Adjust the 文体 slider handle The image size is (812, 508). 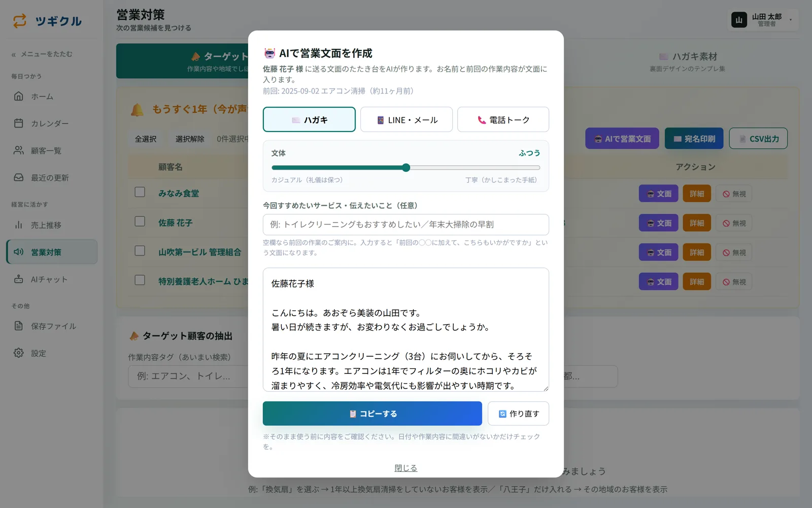[x=406, y=168]
